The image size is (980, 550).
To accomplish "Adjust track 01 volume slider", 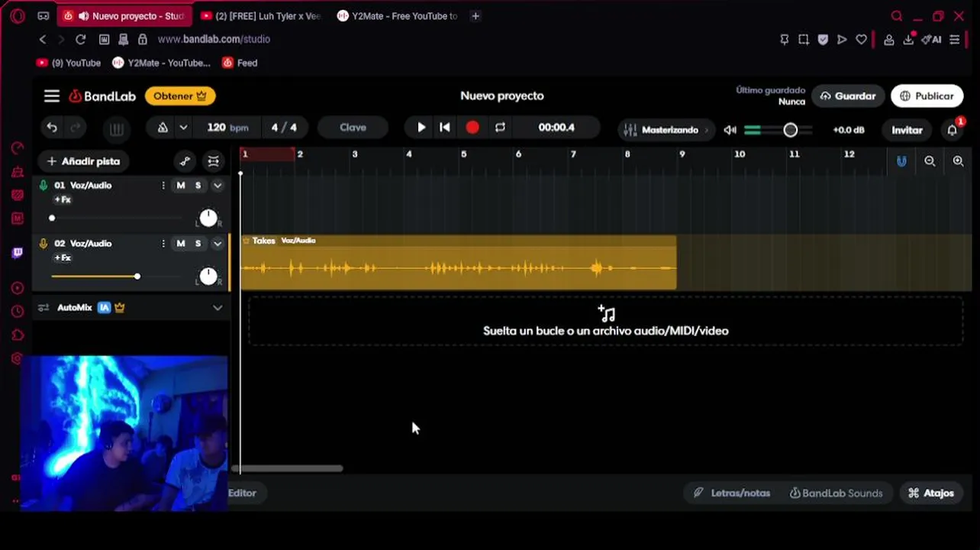I will [52, 218].
